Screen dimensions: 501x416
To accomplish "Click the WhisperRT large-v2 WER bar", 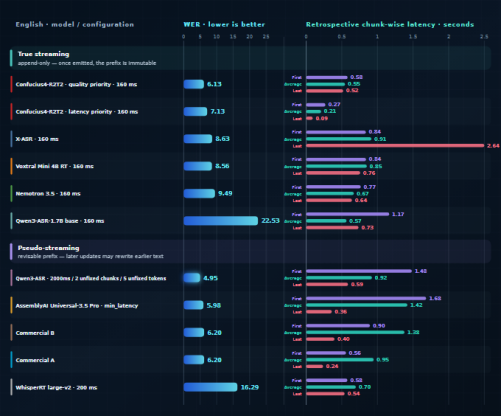I will click(x=210, y=387).
